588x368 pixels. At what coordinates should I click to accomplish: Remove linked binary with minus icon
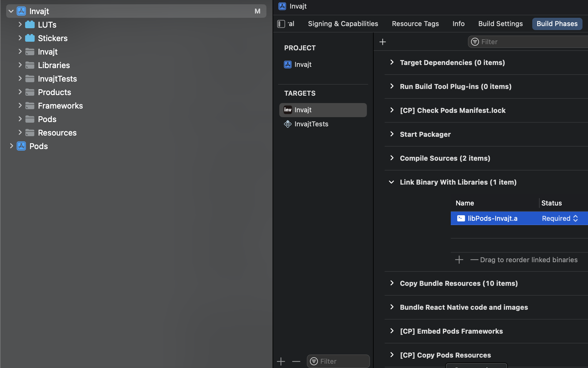click(x=474, y=260)
